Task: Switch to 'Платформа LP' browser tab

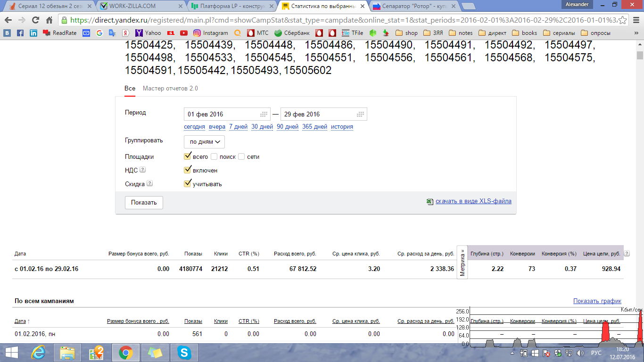Action: click(x=231, y=6)
